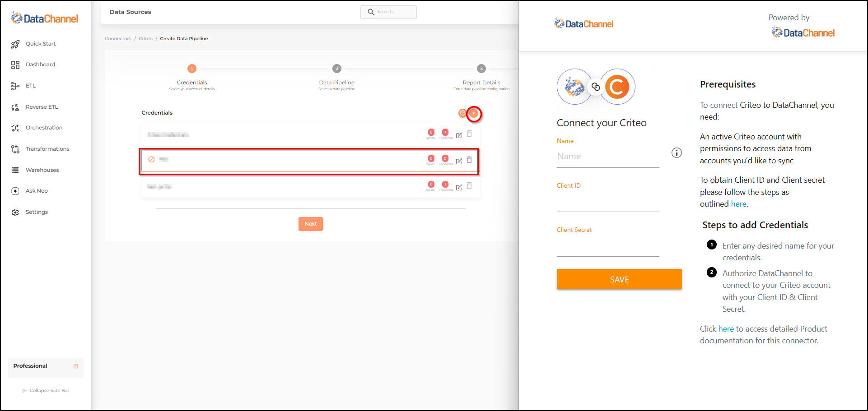Select the checked credential row checkmark
The height and width of the screenshot is (411, 868).
151,160
